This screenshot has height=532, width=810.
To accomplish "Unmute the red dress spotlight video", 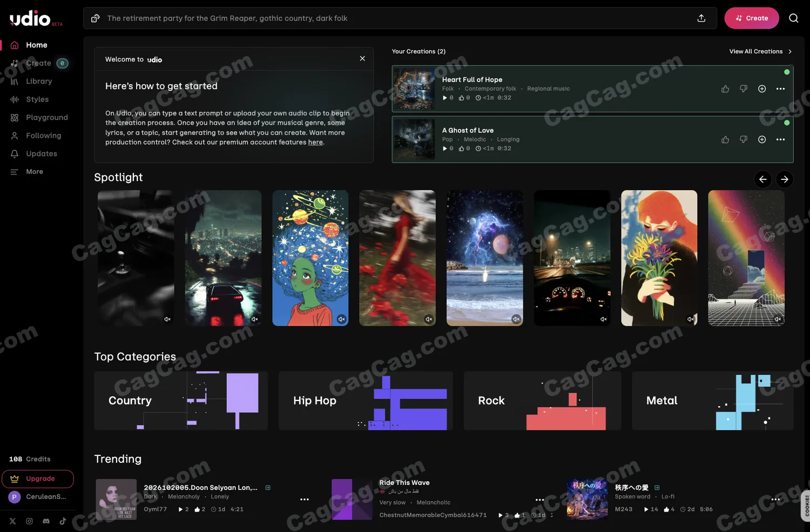I will coord(429,319).
